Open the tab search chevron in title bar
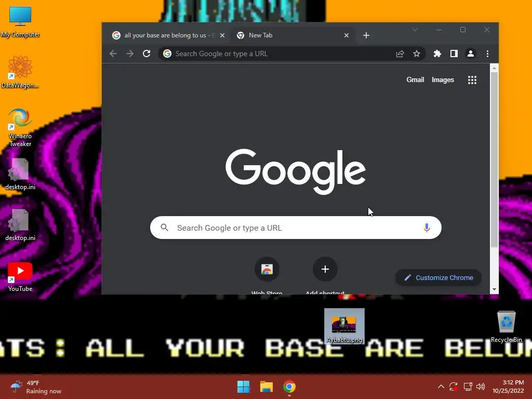This screenshot has height=399, width=532. pyautogui.click(x=415, y=30)
